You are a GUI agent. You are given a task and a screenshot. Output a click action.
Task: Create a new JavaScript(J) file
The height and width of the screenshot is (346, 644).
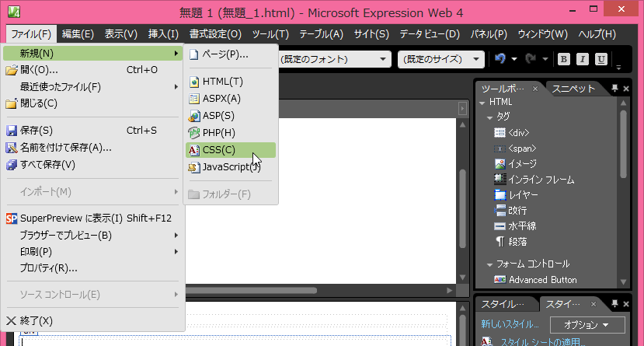click(231, 167)
